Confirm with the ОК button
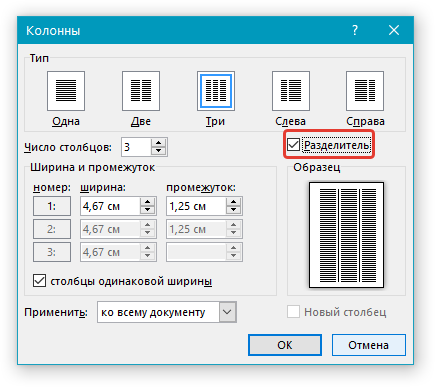Image resolution: width=435 pixels, height=387 pixels. (x=285, y=345)
